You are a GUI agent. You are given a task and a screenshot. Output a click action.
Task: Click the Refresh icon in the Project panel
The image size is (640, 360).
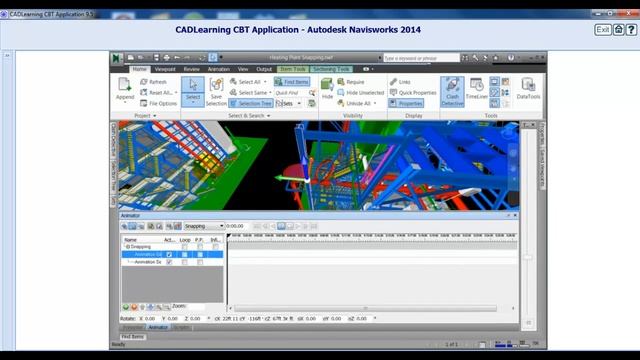144,82
